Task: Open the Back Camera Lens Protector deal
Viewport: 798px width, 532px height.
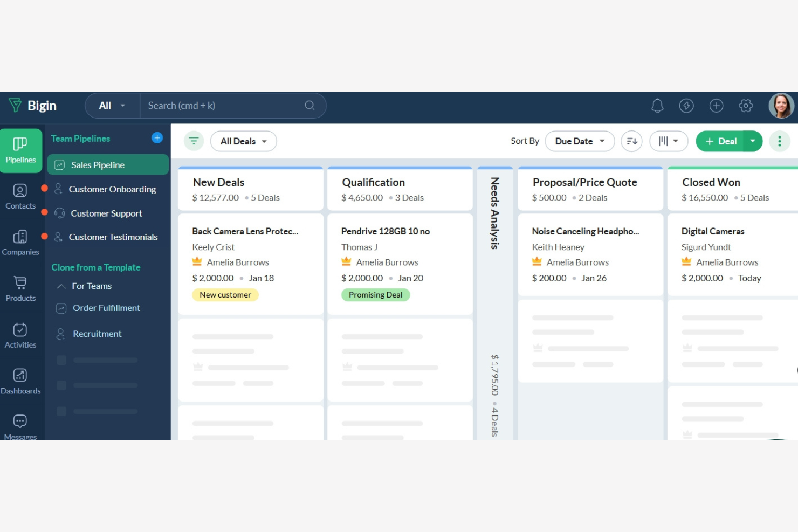Action: point(245,231)
